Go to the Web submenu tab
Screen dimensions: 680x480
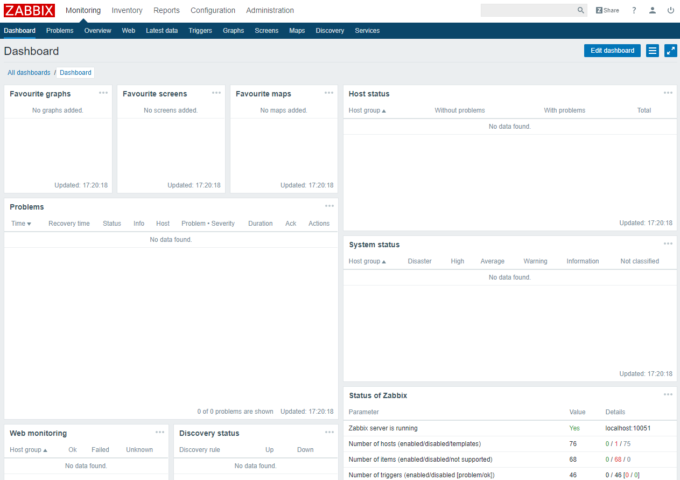pyautogui.click(x=128, y=31)
